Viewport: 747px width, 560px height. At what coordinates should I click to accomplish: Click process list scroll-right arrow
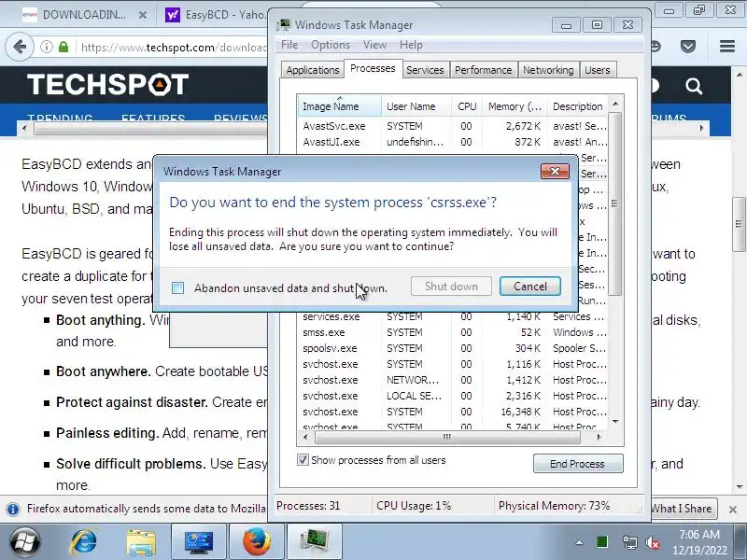pyautogui.click(x=599, y=437)
